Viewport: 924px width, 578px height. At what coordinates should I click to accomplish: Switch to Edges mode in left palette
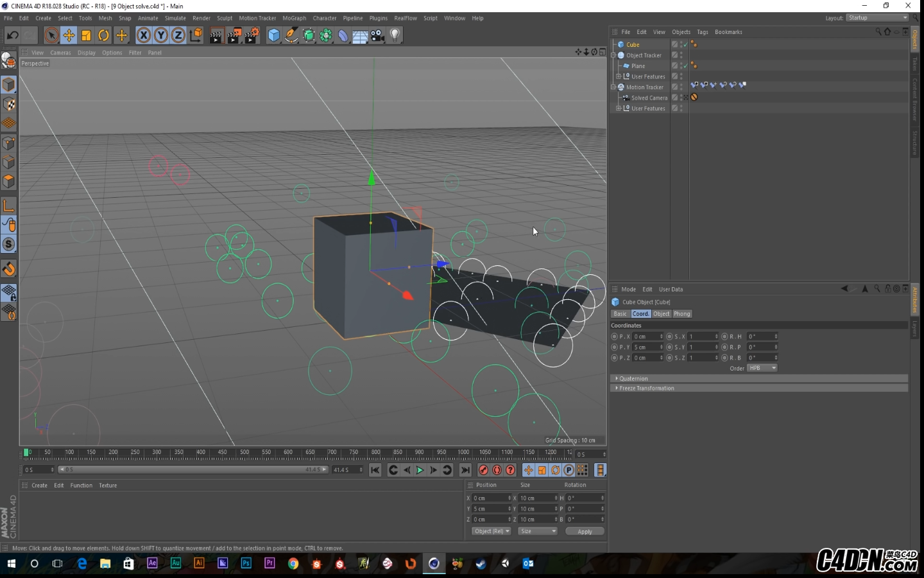click(x=9, y=162)
